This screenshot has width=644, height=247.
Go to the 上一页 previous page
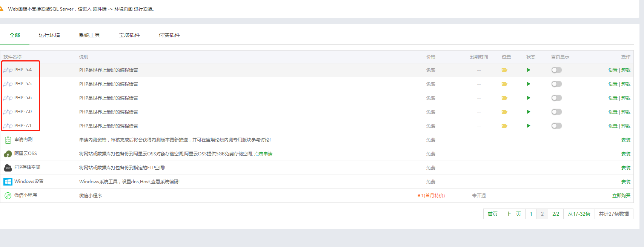[x=513, y=214]
